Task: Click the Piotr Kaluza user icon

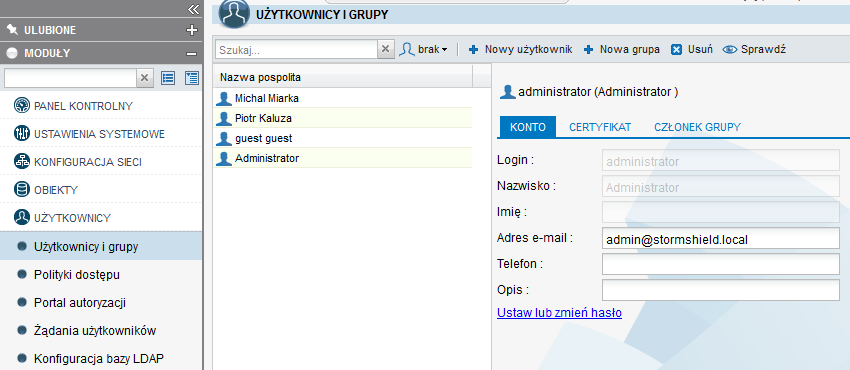Action: 224,118
